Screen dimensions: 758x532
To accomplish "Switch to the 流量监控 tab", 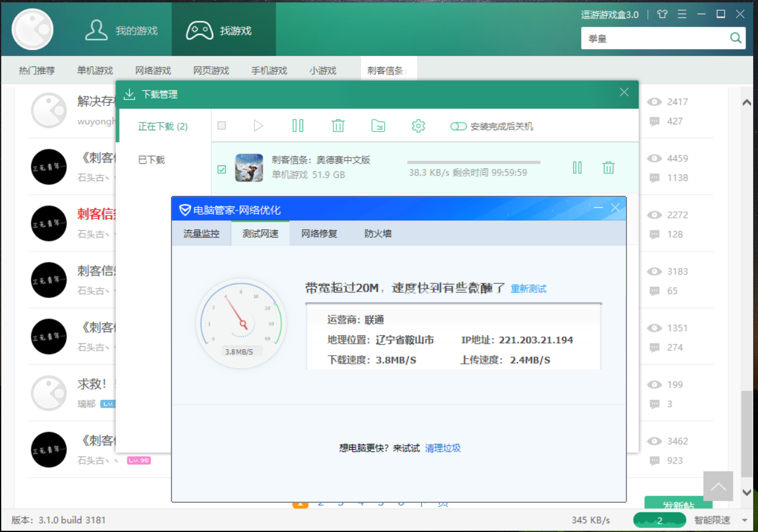I will coord(201,233).
